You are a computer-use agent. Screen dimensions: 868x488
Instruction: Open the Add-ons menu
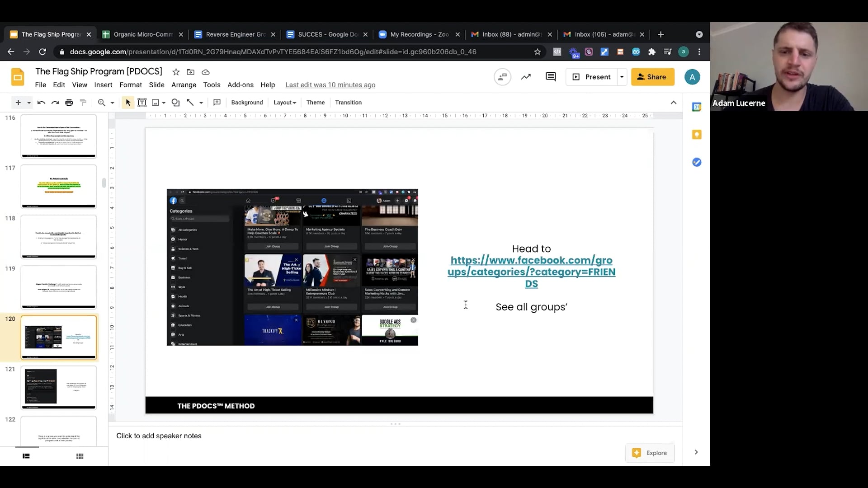241,85
